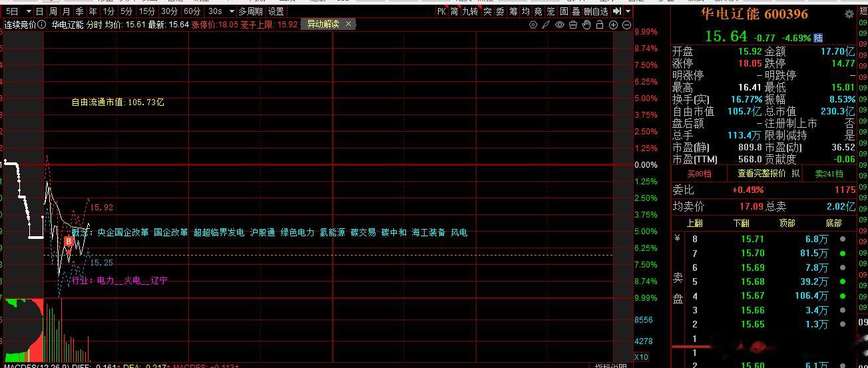Switch to the 月 monthly chart tab
The height and width of the screenshot is (368, 868).
tap(67, 11)
